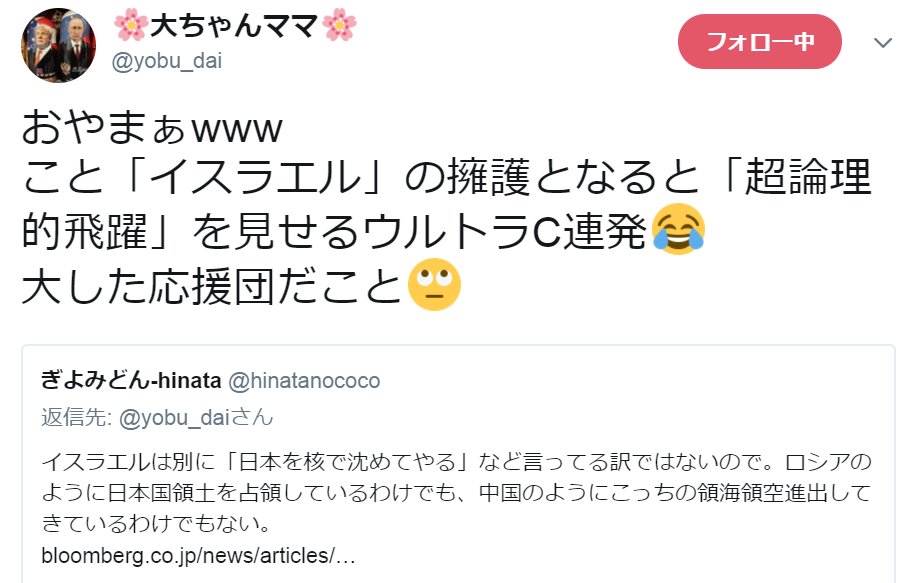Screen dimensions: 916x583
Task: Click the tweet text 大した応援団だこと
Action: (x=211, y=286)
